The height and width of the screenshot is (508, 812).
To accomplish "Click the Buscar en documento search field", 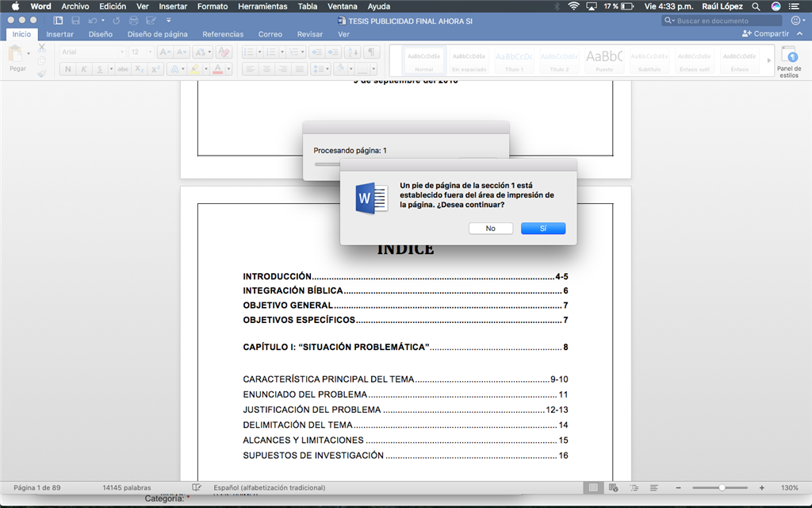I will tap(722, 21).
